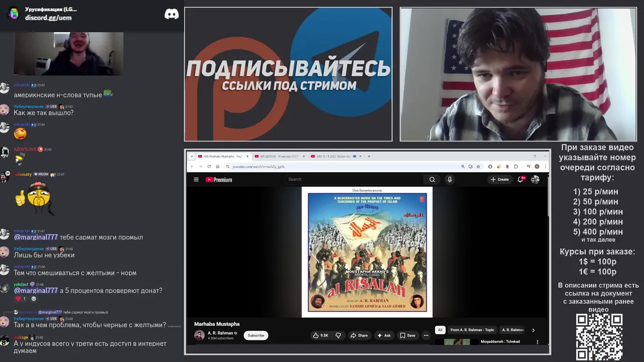This screenshot has height=362, width=644.
Task: Open the YouTube account avatar menu
Action: click(535, 179)
